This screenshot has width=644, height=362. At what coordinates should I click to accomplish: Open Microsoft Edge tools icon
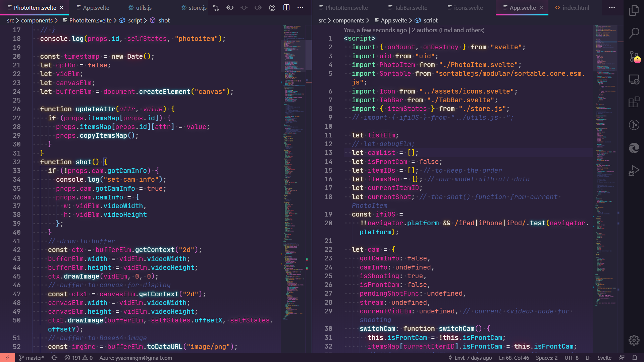point(634,148)
